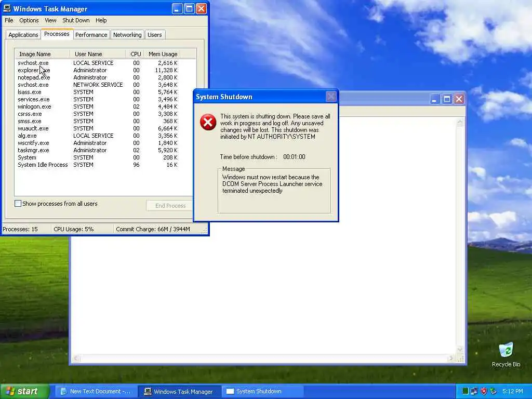Screen dimensions: 532x399
Task: Click Notepad vertical scrollbar up arrow
Action: click(x=460, y=123)
